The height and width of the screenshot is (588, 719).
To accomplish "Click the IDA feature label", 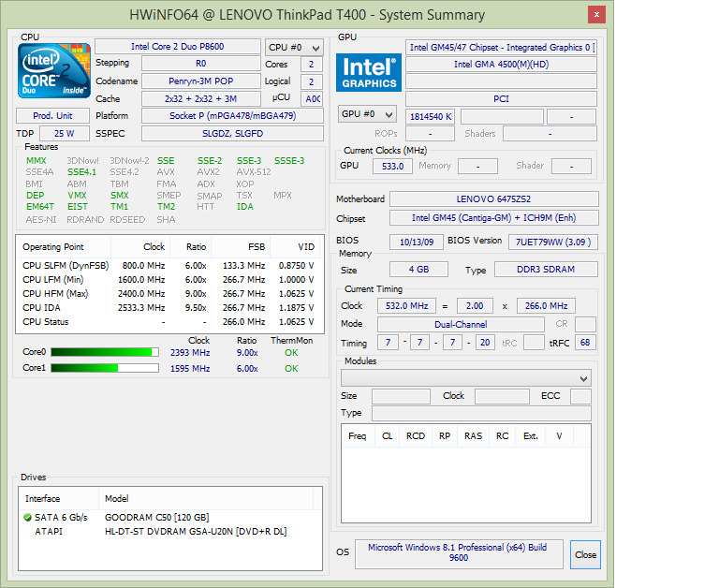I will 245,207.
